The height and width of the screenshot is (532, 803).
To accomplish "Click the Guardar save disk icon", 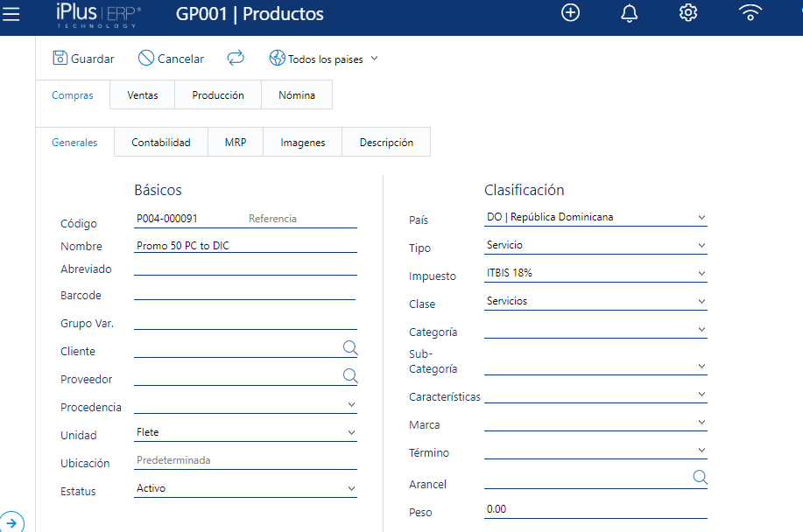I will (60, 58).
